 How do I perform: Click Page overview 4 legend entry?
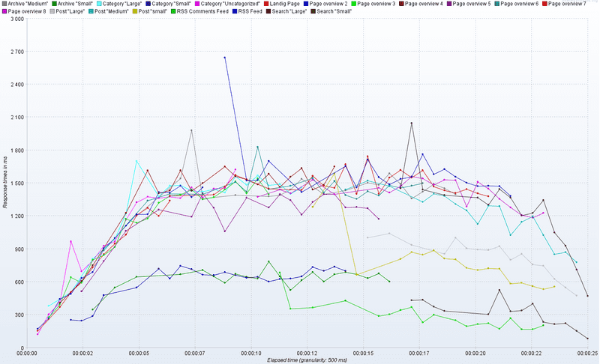pyautogui.click(x=421, y=4)
